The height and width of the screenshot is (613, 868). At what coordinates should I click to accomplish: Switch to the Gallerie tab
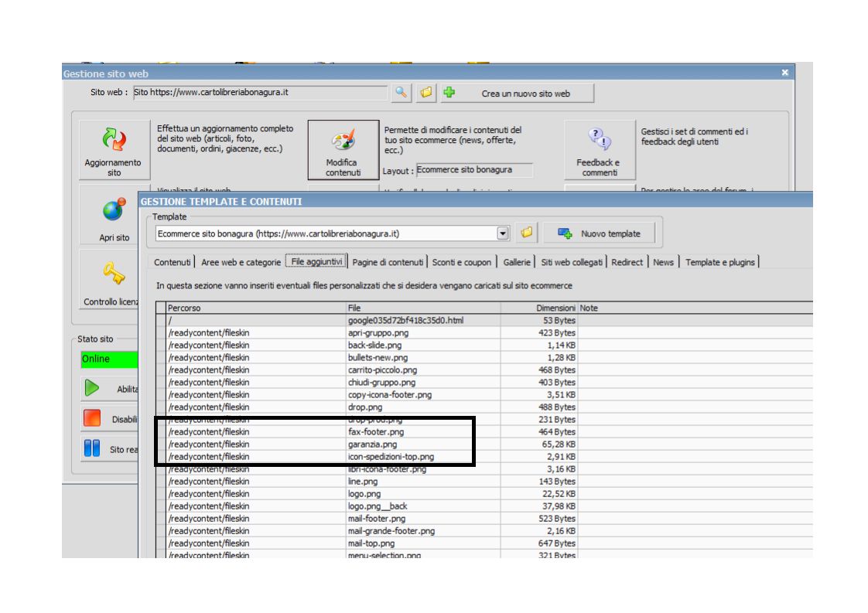(x=517, y=262)
